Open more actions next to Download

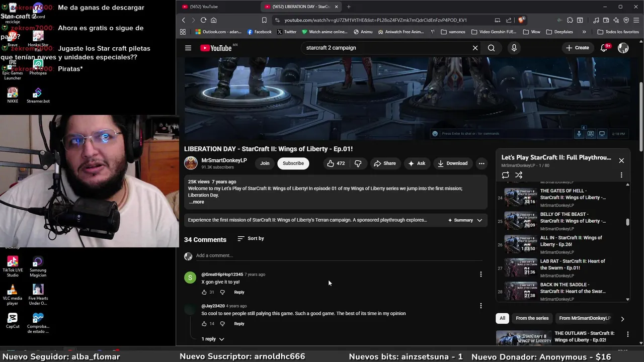tap(481, 163)
